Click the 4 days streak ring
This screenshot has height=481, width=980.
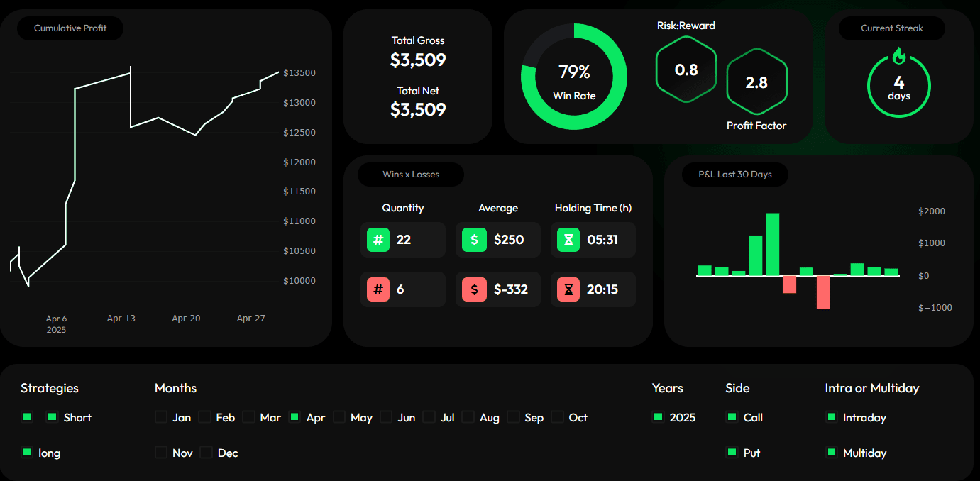tap(899, 86)
